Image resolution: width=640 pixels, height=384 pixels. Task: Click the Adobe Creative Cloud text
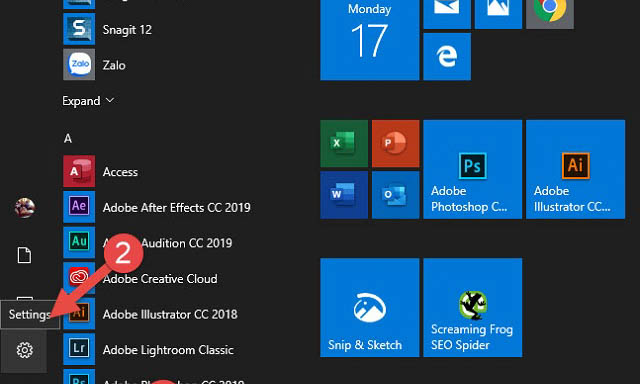tap(160, 279)
